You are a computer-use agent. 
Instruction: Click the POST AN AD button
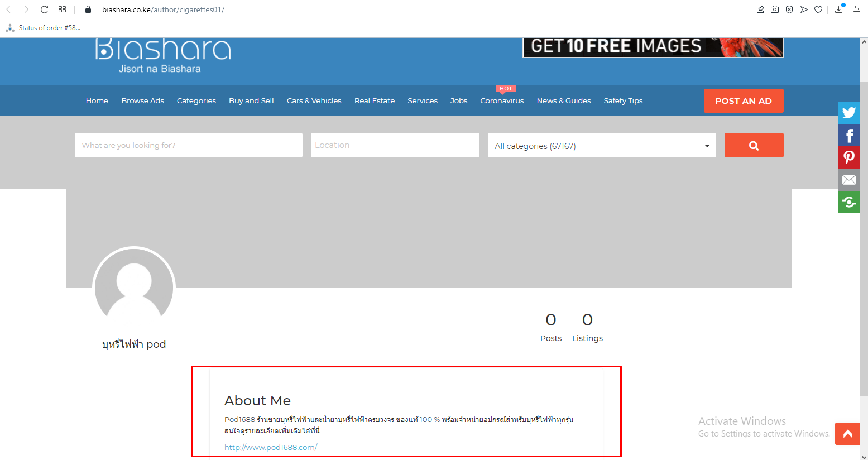(x=743, y=101)
